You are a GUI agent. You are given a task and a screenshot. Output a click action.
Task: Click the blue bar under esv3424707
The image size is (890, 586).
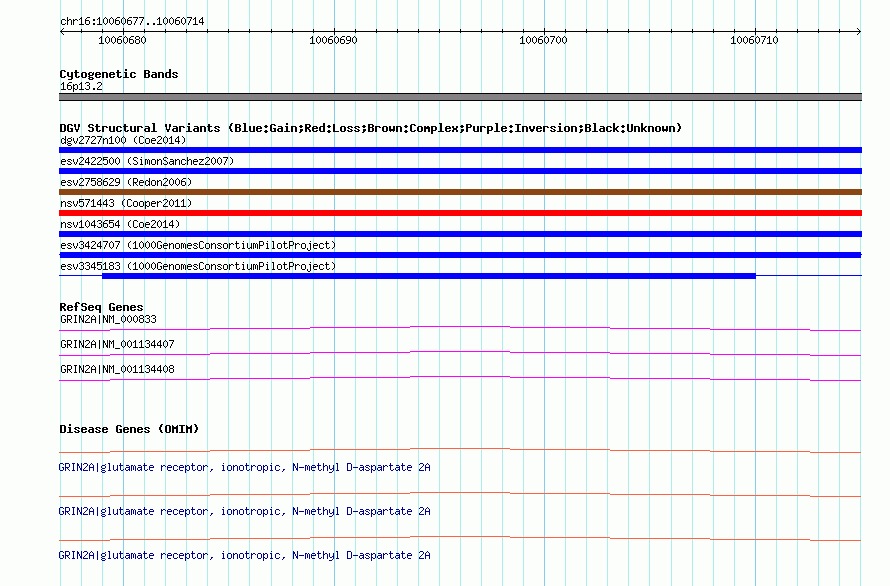(x=460, y=255)
